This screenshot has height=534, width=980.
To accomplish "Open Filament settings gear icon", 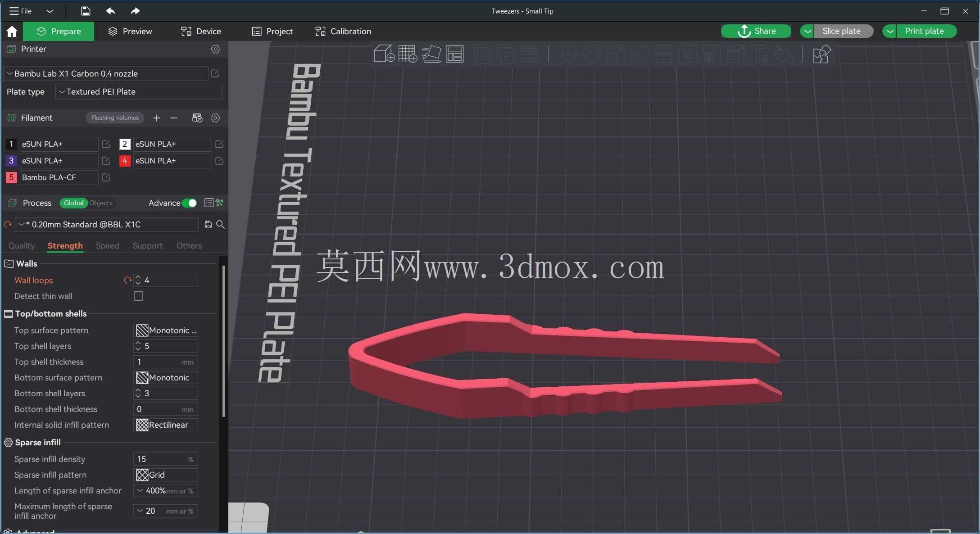I will point(215,118).
